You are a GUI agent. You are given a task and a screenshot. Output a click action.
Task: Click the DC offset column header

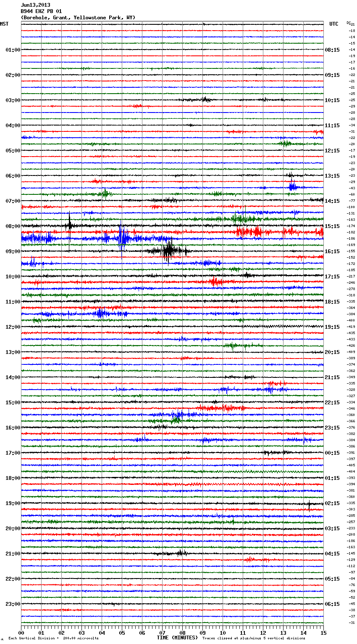click(349, 23)
